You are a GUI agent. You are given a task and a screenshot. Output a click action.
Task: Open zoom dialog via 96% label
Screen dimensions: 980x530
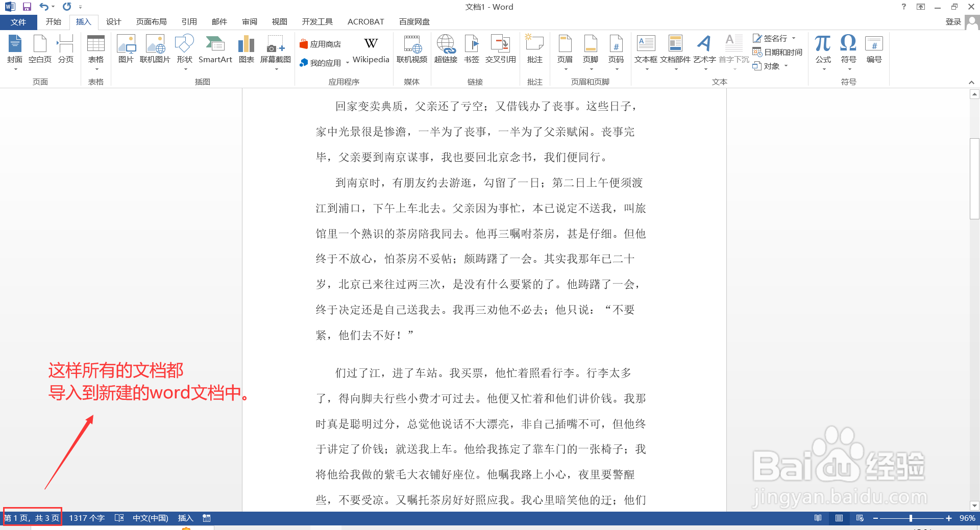pos(967,518)
